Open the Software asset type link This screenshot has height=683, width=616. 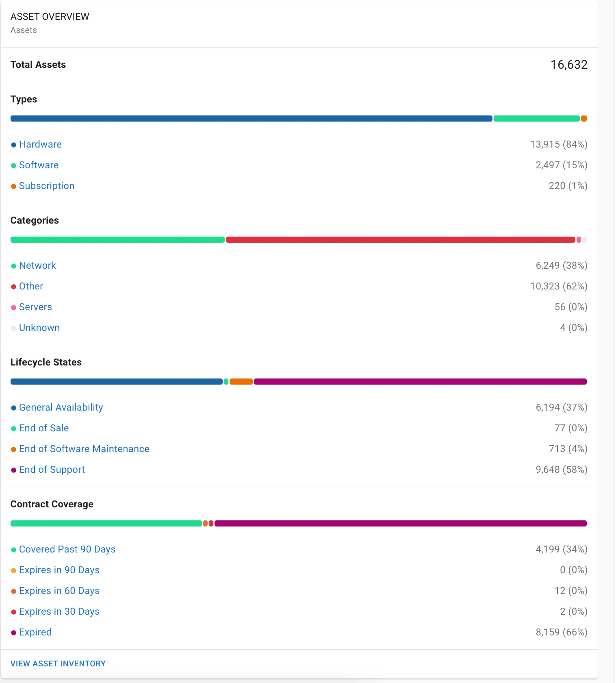point(39,165)
